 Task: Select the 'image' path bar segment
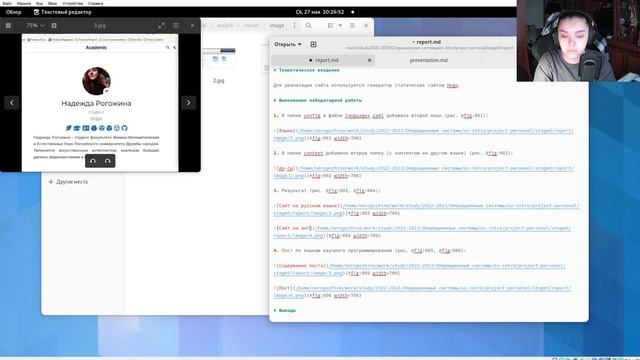click(276, 25)
